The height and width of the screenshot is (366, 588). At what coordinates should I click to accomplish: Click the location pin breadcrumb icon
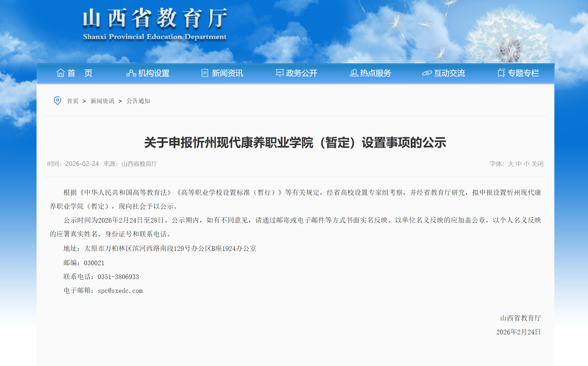pos(58,100)
